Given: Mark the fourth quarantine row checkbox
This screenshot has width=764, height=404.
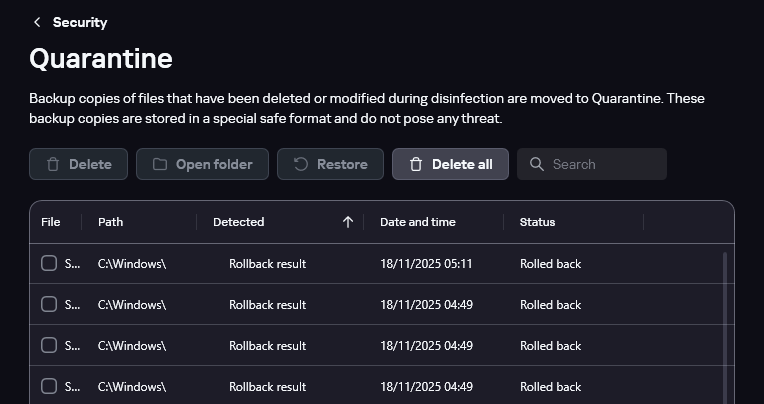Looking at the screenshot, I should pos(49,387).
